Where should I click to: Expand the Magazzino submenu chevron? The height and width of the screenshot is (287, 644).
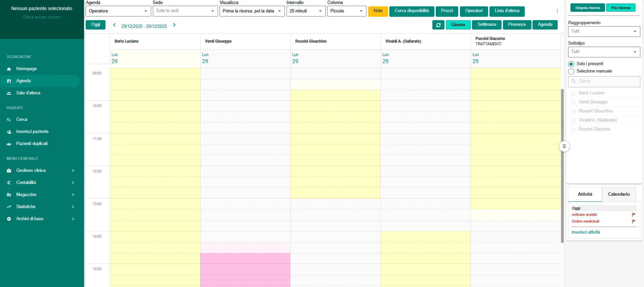[x=73, y=195]
